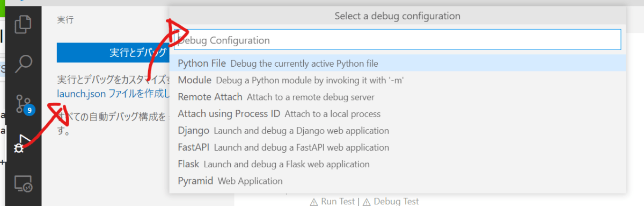
Task: Pick the Flask configuration
Action: [397, 164]
